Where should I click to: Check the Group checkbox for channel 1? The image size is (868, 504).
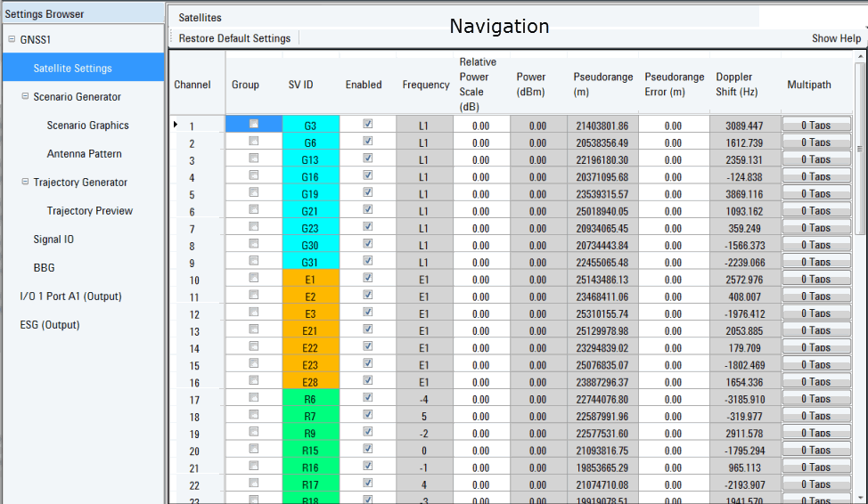pyautogui.click(x=254, y=125)
